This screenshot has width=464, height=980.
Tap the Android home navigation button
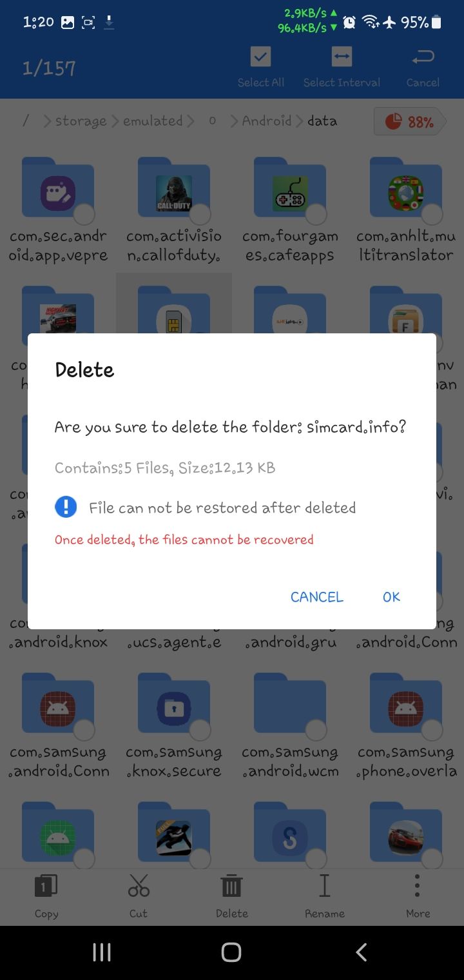(231, 952)
